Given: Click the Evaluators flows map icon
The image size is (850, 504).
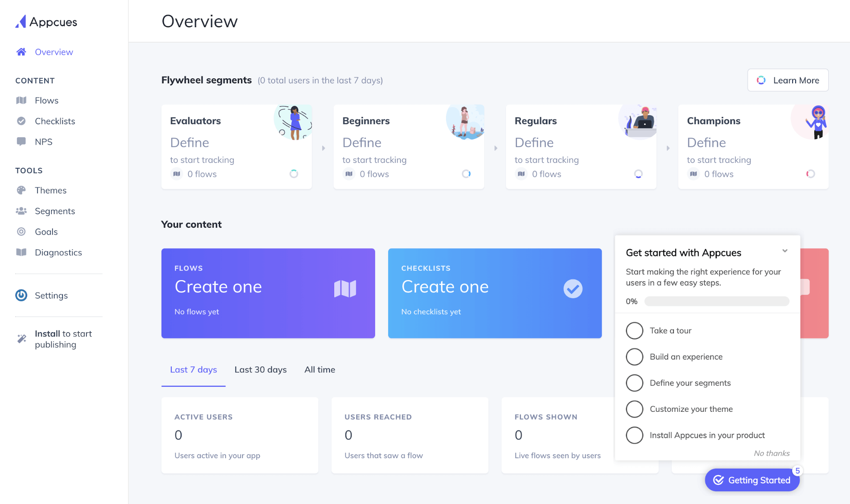Looking at the screenshot, I should 177,174.
